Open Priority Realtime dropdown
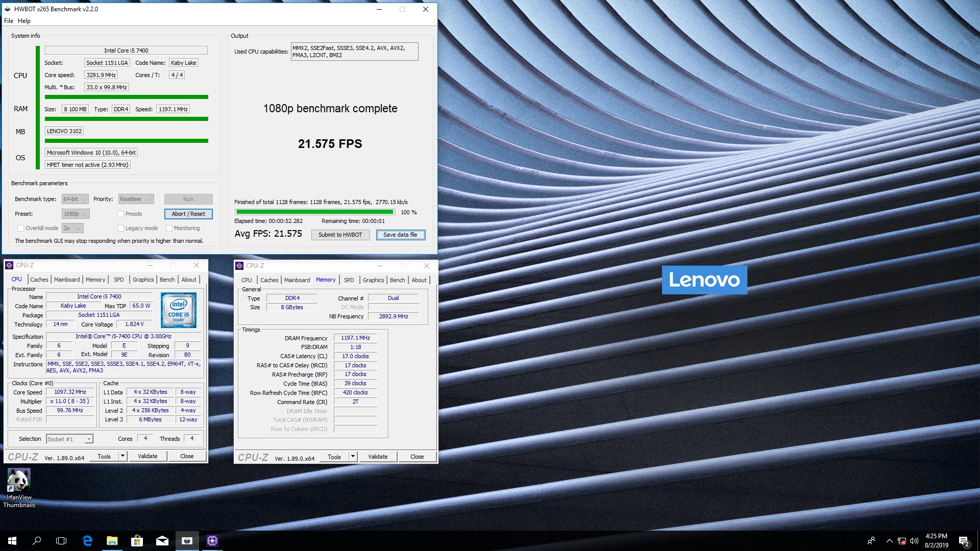 (136, 199)
